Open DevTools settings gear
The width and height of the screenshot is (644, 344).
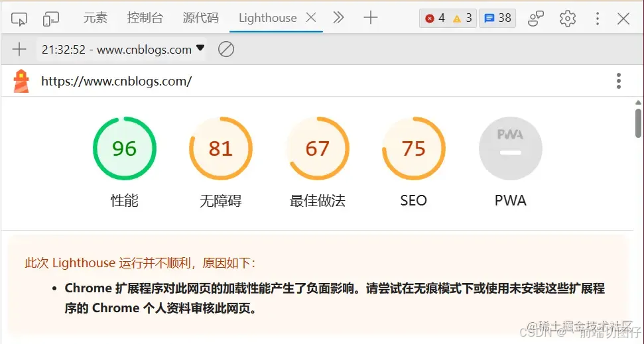click(x=568, y=18)
